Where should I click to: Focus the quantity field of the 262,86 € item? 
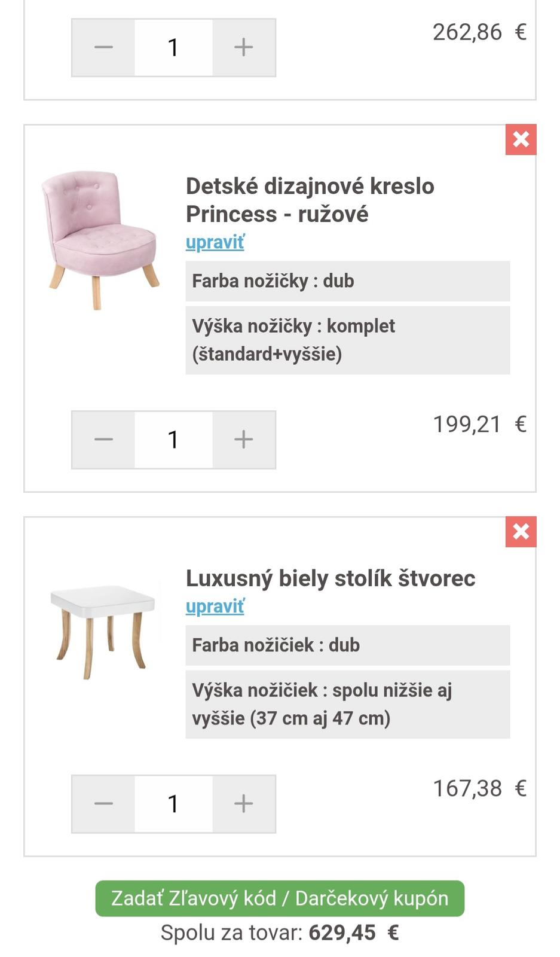click(173, 47)
